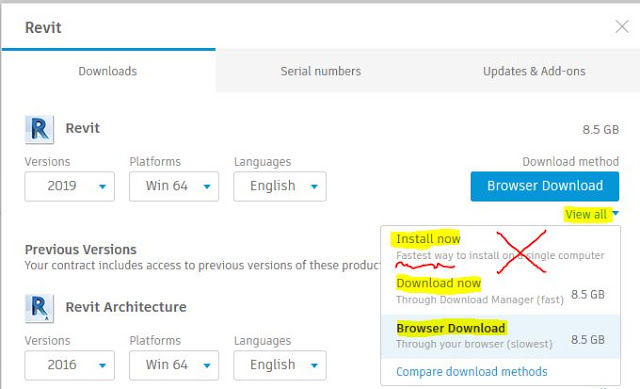Collapse the View all download methods list
Screen dimensions: 640x389
(591, 214)
